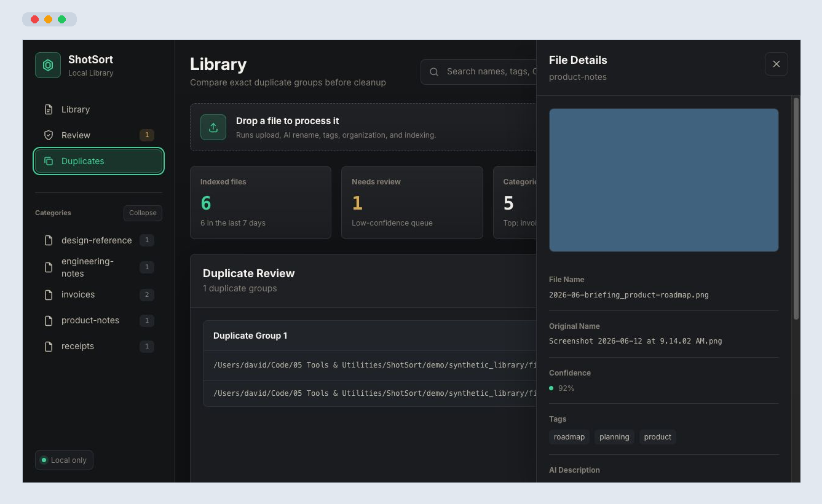
Task: Click the design-reference file icon
Action: pyautogui.click(x=49, y=240)
